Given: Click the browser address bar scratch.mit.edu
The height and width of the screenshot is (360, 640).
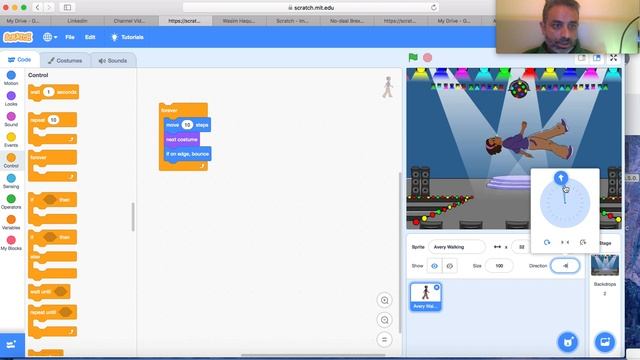Looking at the screenshot, I should (x=310, y=7).
